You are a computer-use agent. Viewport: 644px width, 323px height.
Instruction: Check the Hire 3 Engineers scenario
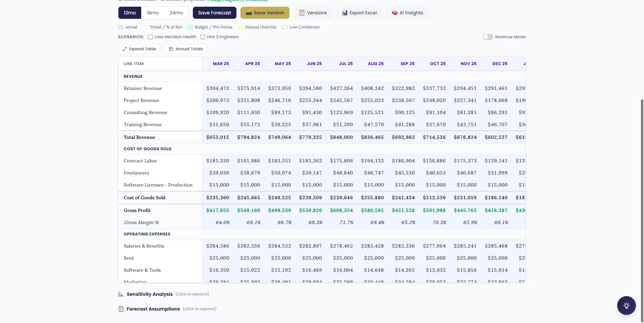pyautogui.click(x=203, y=37)
